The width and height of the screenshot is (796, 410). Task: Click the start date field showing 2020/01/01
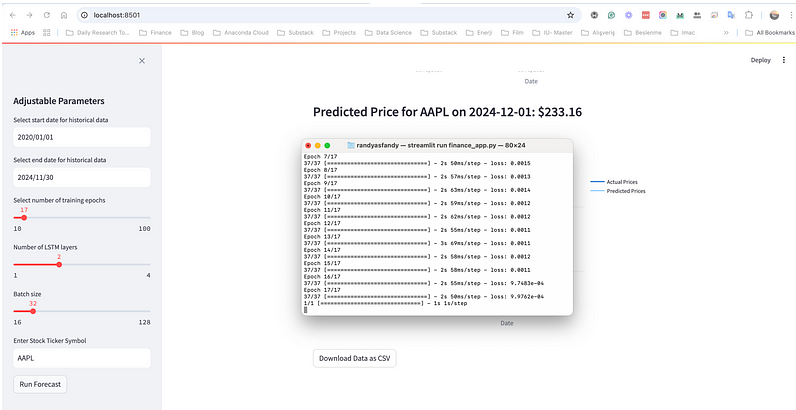[82, 137]
